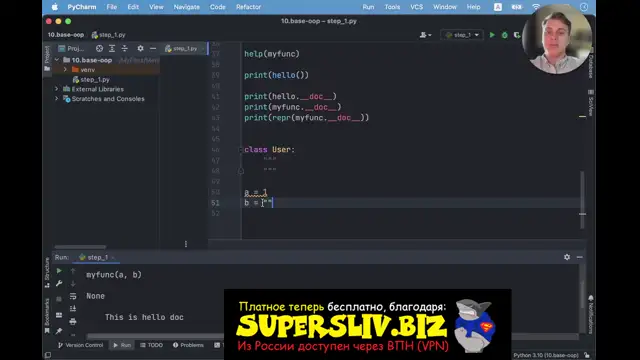
Task: Open the Problems tool window
Action: [188, 345]
